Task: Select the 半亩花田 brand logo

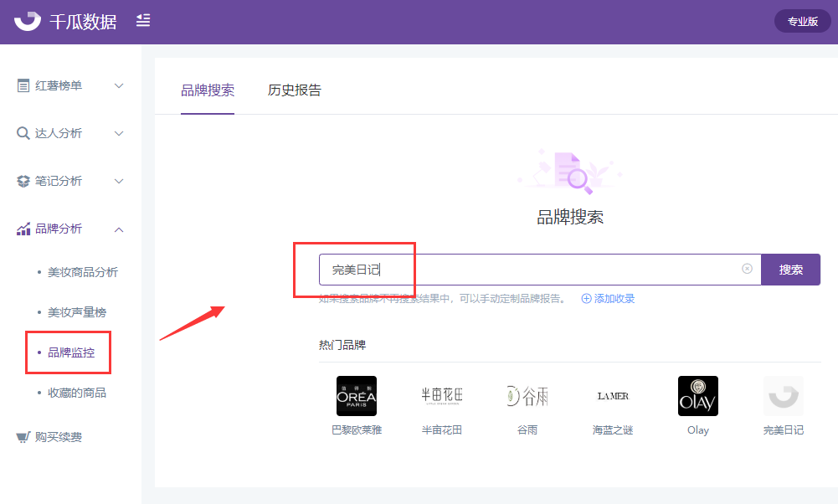Action: [x=441, y=396]
